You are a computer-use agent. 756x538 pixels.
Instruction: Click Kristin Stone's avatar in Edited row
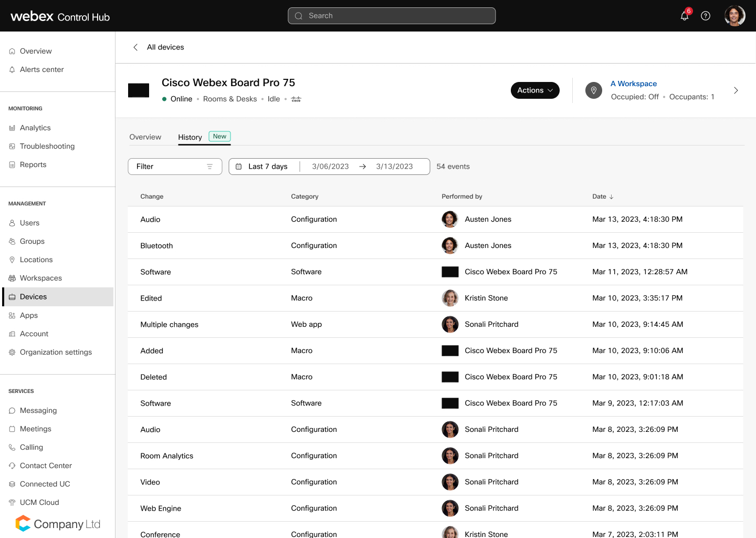450,298
